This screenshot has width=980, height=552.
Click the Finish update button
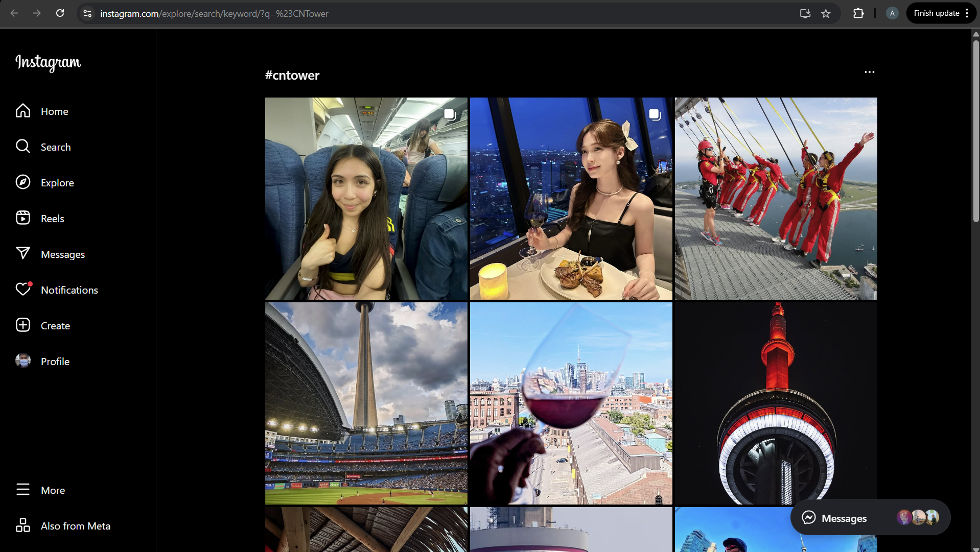coord(936,13)
